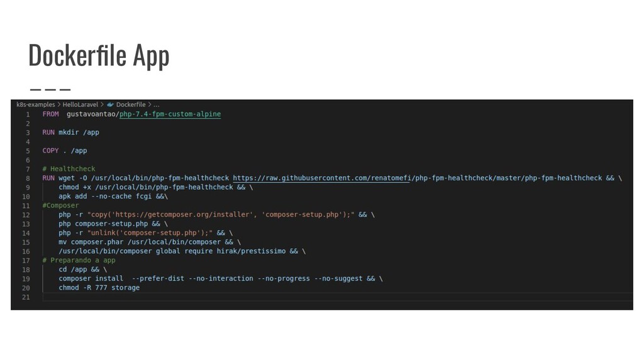Click the gustavoantao username text
Viewport: 644px width, 362px height.
(91, 114)
